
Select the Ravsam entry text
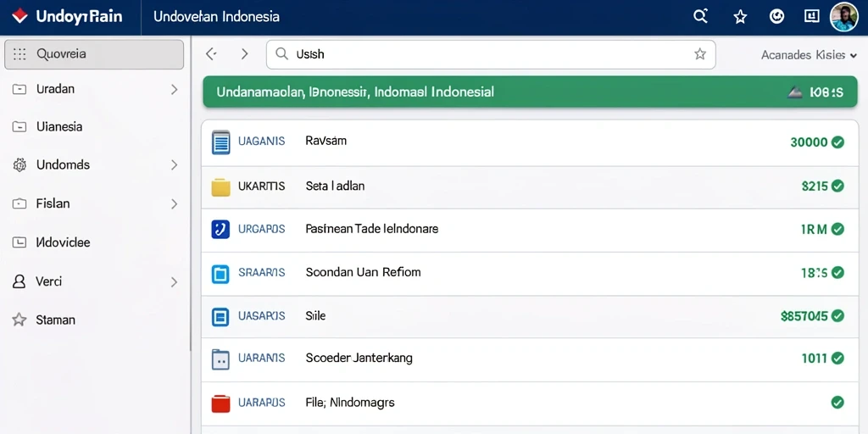pos(326,142)
